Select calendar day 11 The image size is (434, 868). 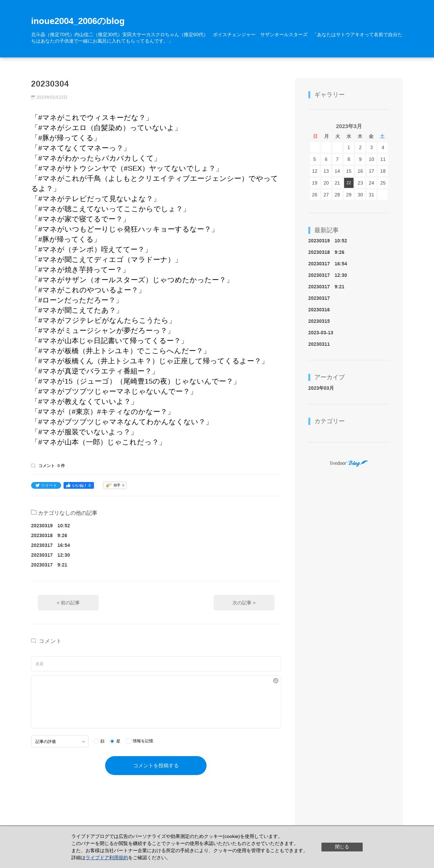383,159
